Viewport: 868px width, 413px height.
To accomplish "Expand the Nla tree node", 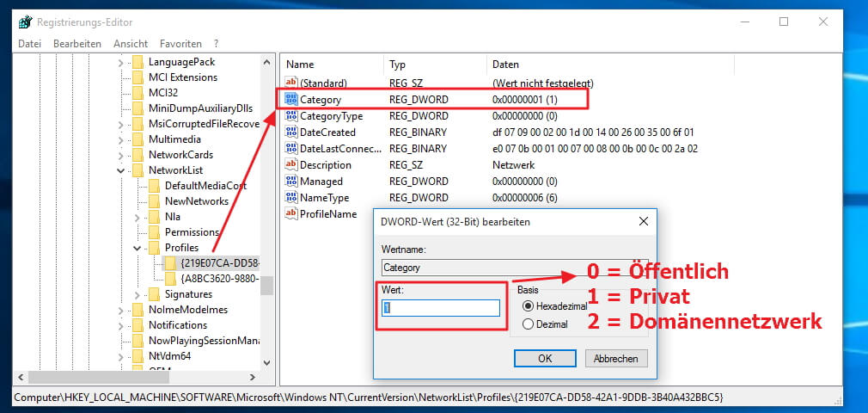I will pyautogui.click(x=138, y=218).
